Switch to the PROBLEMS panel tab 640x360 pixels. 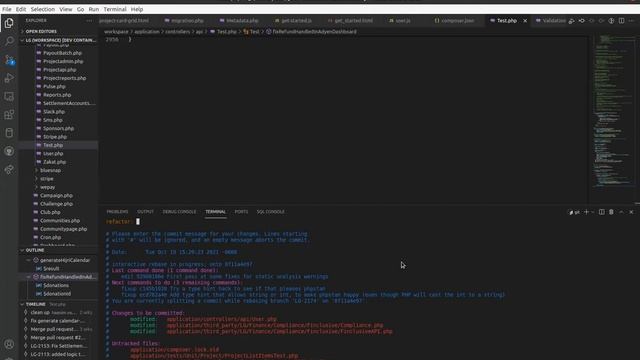[117, 212]
